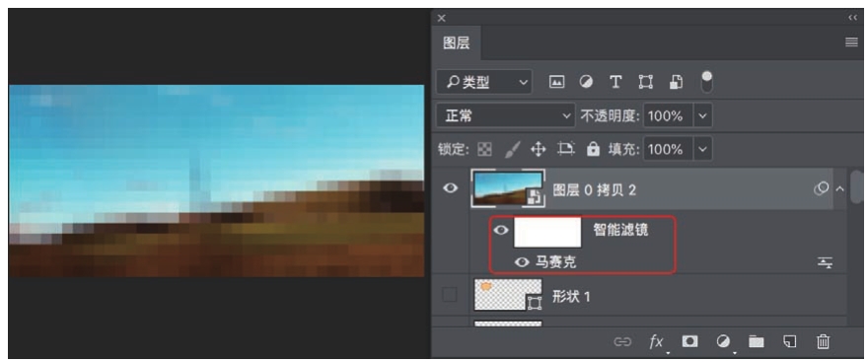
Task: Filter by adjustment layer icon
Action: point(586,83)
